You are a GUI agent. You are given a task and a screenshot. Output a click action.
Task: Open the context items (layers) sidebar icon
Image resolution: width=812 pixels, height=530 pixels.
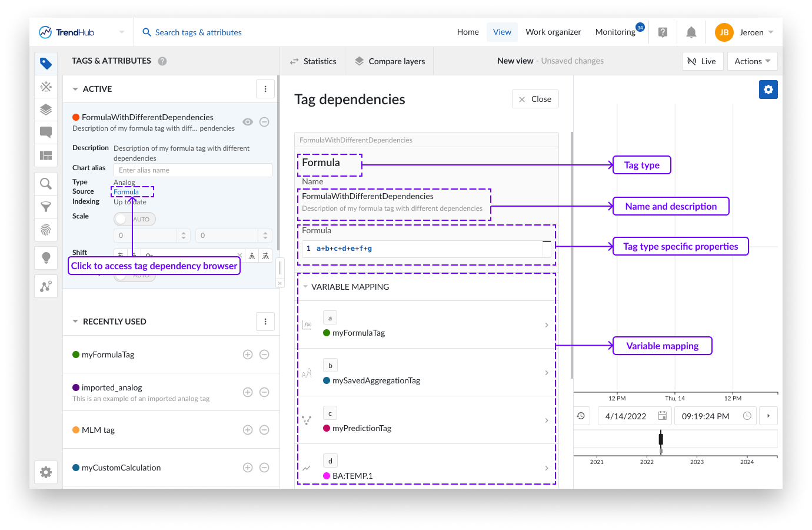tap(46, 110)
